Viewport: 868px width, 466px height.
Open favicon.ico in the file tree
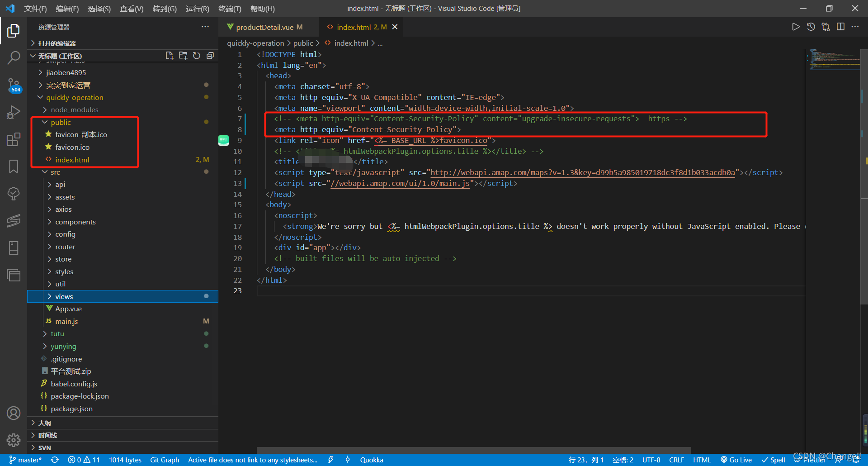(123, 147)
